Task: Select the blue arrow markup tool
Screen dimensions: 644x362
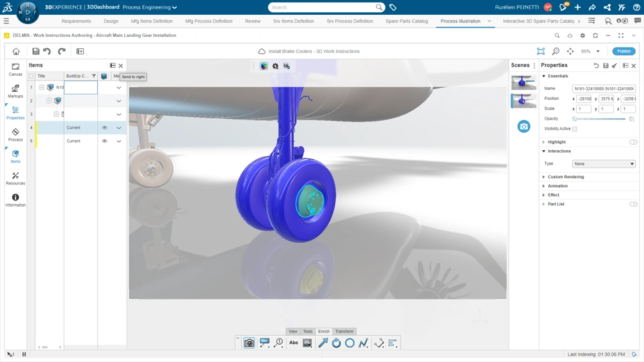Action: tap(323, 343)
